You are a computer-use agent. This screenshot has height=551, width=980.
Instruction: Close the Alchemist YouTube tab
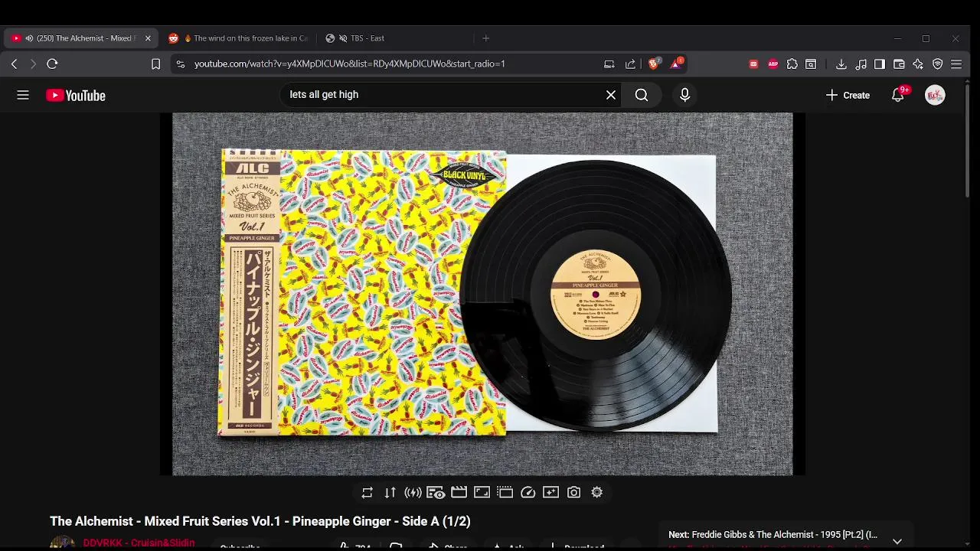148,38
